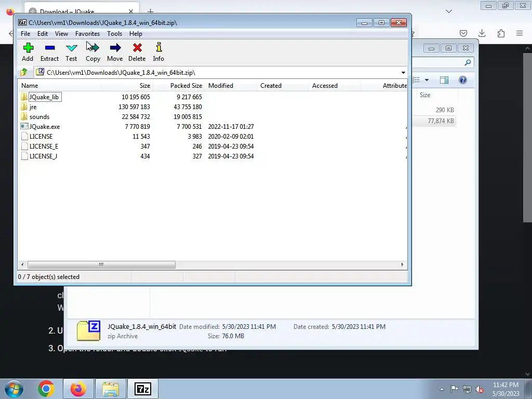Click JQuake.exe modified date 2022-11-17 01:27
This screenshot has width=532, height=399.
pyautogui.click(x=231, y=126)
